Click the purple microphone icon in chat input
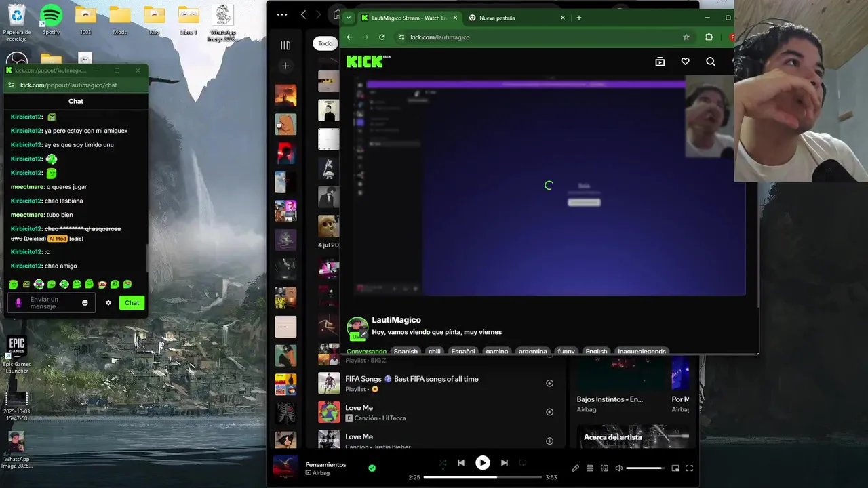Viewport: 868px width, 488px height. point(18,303)
